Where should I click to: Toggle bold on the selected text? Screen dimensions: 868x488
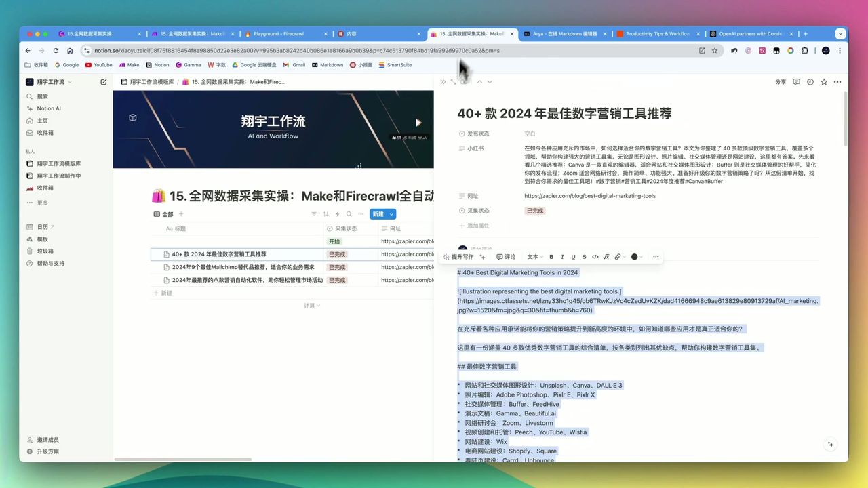tap(551, 257)
